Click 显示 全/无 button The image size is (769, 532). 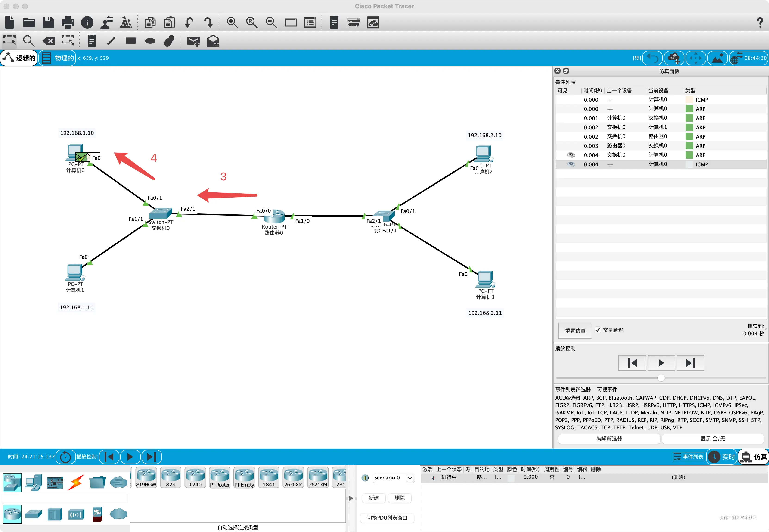tap(713, 439)
